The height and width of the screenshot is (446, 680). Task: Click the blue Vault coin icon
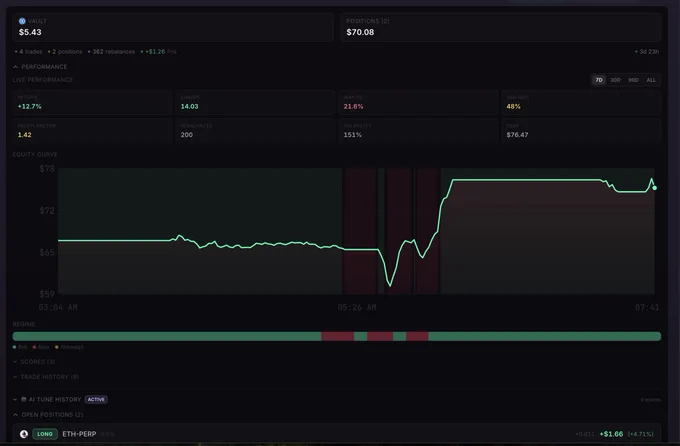[22, 21]
